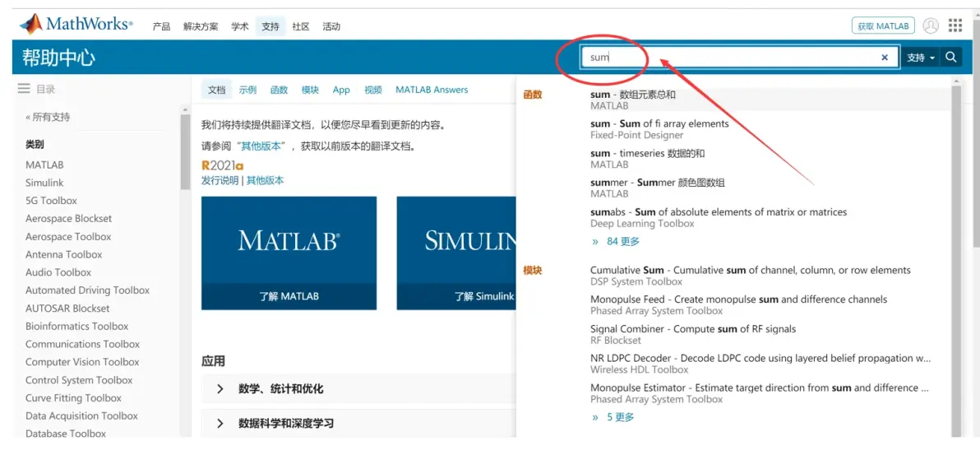Open Audio Toolbox category
Viewport: 980px width, 450px height.
click(x=58, y=272)
